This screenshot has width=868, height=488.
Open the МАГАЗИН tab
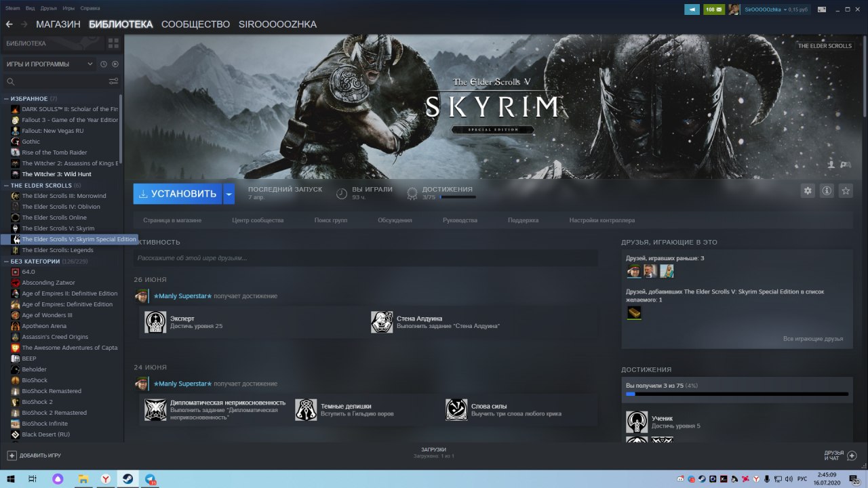(58, 24)
